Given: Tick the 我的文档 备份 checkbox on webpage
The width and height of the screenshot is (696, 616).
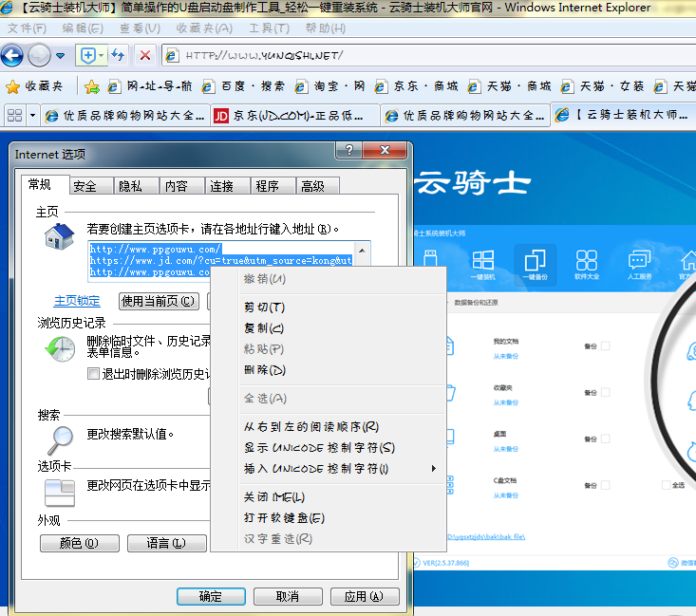Looking at the screenshot, I should [x=606, y=345].
